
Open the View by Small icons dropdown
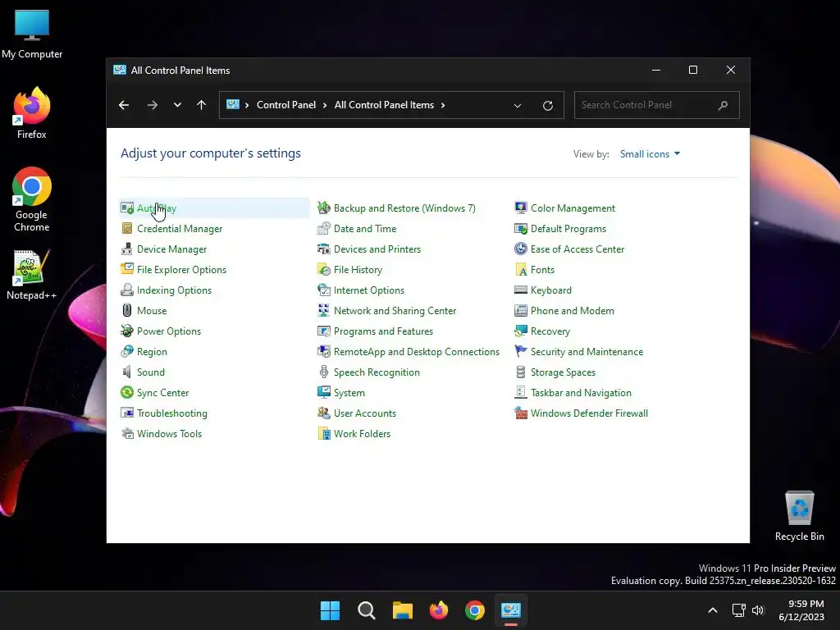click(650, 153)
